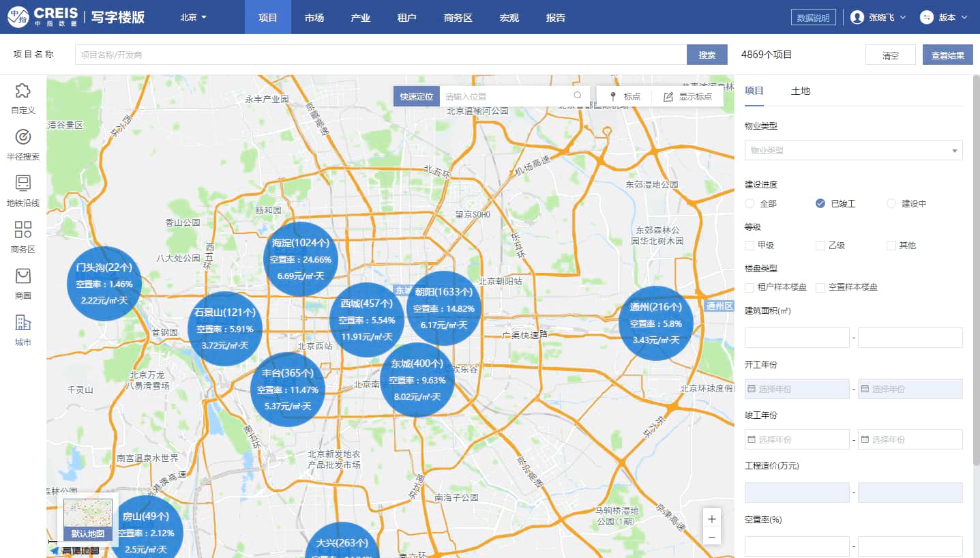
Task: Zoom out the map with minus
Action: [x=712, y=538]
